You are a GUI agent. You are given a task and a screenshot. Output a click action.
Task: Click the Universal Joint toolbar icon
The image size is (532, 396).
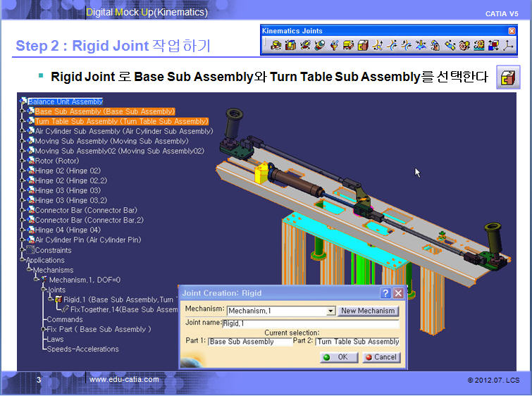pos(435,46)
